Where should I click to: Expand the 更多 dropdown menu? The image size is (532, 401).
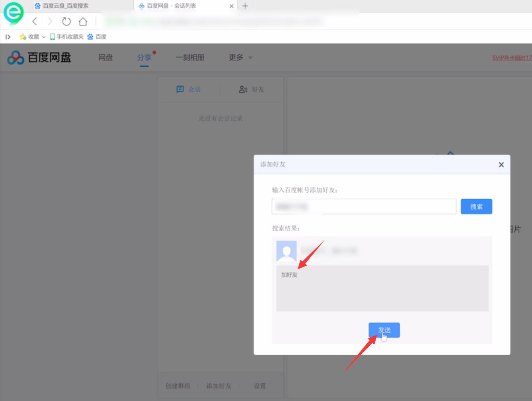pos(240,58)
